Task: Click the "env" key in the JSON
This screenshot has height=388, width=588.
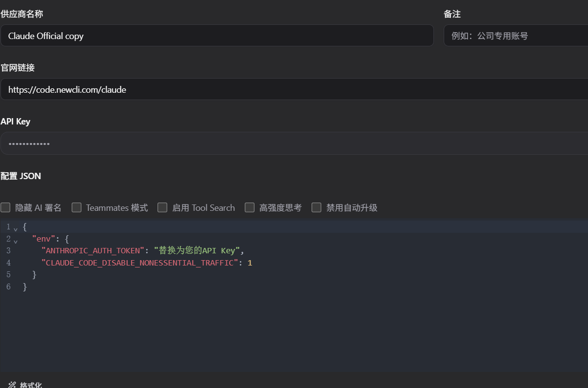Action: (44, 239)
